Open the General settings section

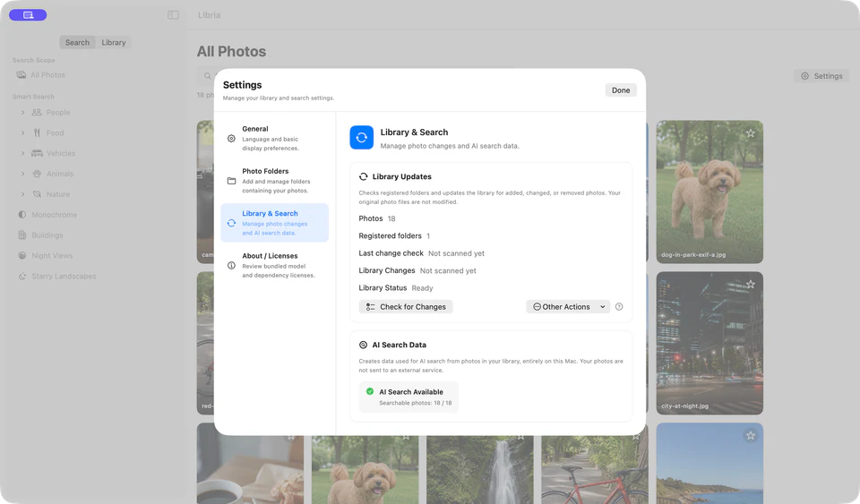(274, 139)
